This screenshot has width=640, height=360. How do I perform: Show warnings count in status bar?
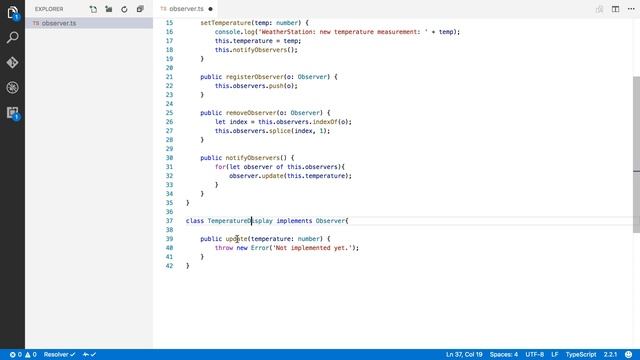tap(31, 355)
